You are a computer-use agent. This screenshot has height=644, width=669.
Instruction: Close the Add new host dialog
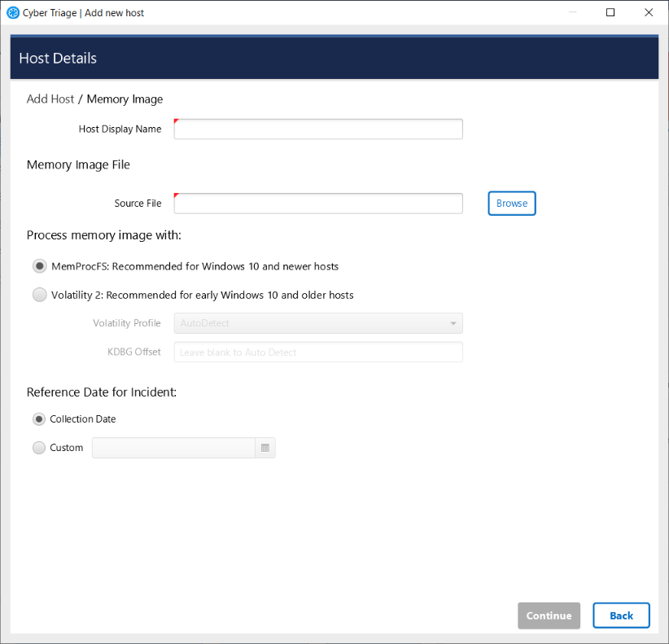[x=649, y=12]
